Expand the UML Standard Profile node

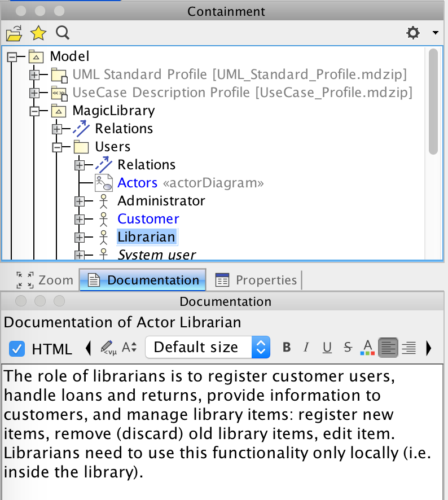[x=34, y=74]
